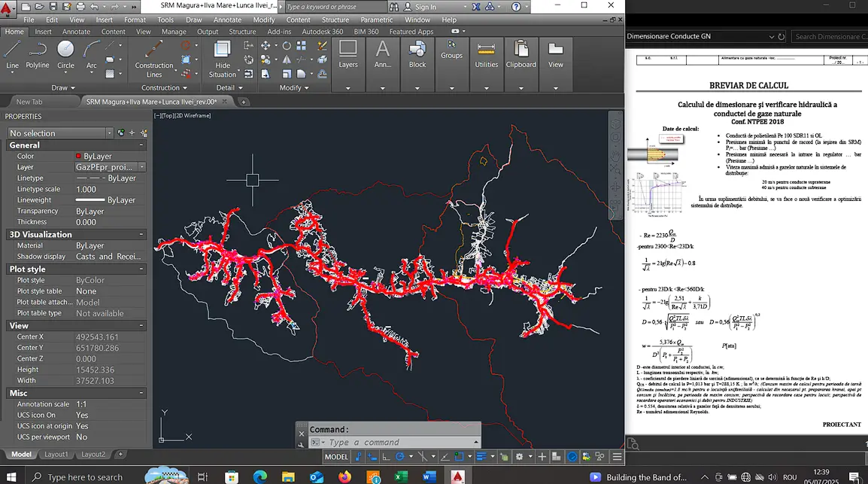Switch to the Annotate ribbon tab
This screenshot has height=484, width=868.
click(x=75, y=32)
